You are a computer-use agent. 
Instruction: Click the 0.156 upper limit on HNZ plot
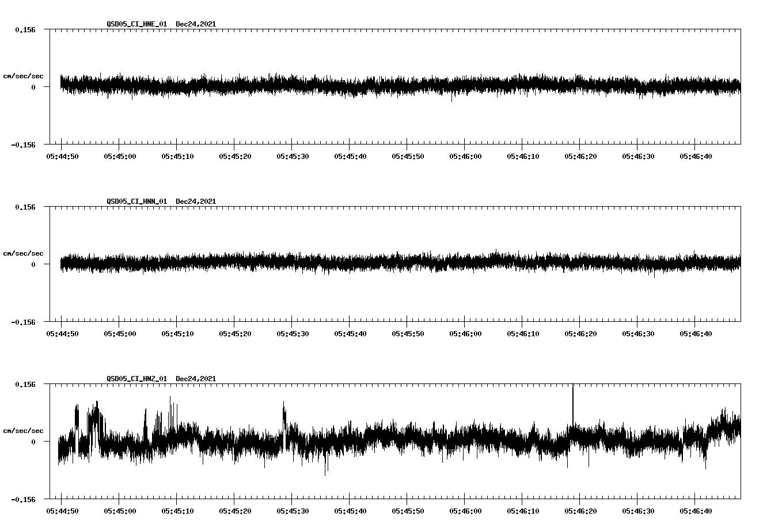tap(25, 384)
